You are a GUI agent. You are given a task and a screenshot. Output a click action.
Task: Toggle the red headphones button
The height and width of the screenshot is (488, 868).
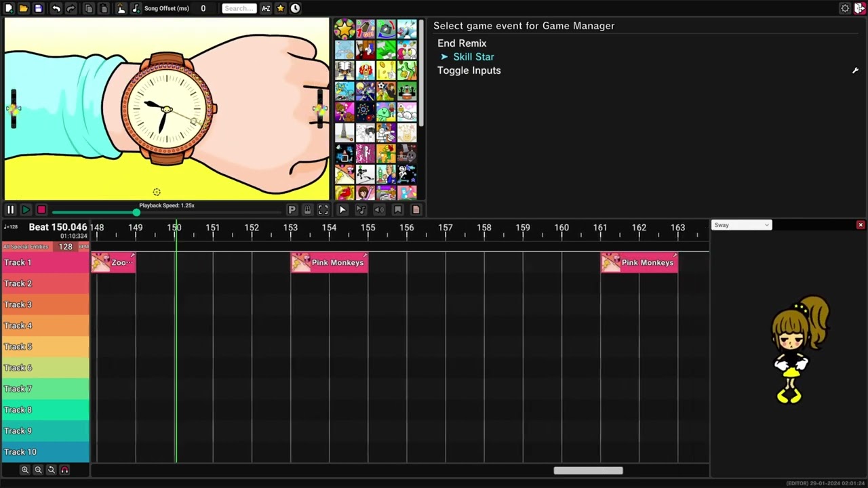tap(64, 470)
